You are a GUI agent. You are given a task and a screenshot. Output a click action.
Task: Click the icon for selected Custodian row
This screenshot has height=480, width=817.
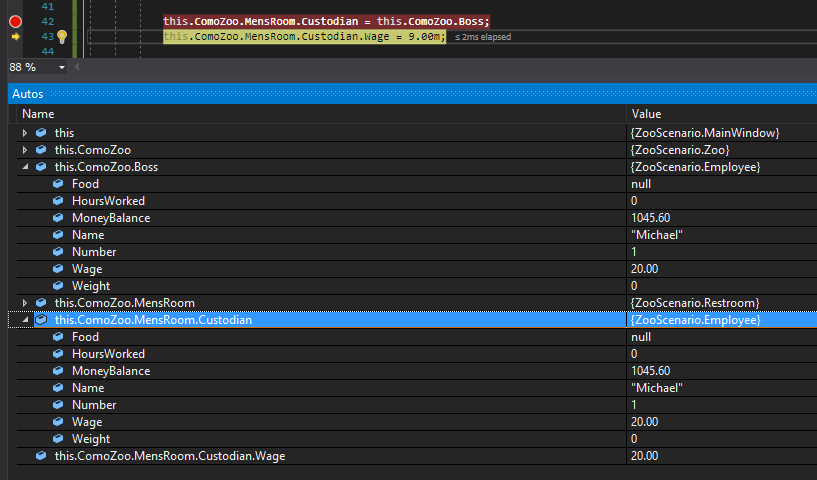[x=41, y=320]
